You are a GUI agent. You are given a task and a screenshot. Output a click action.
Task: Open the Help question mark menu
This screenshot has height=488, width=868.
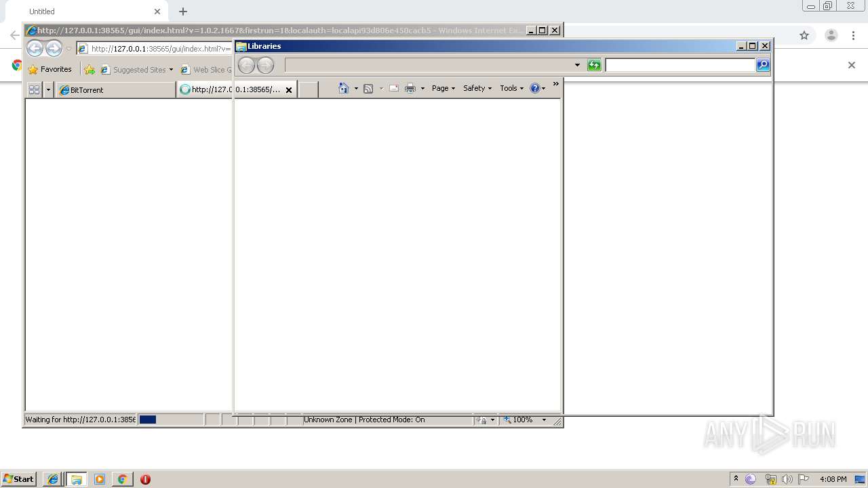(x=538, y=88)
